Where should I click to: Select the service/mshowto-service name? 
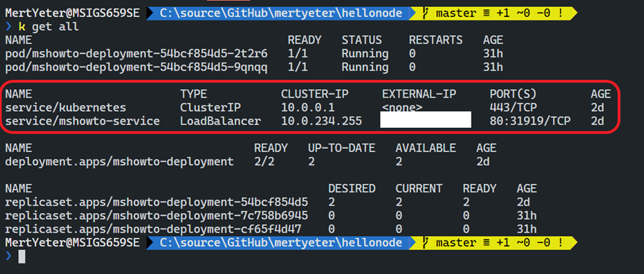coord(83,122)
